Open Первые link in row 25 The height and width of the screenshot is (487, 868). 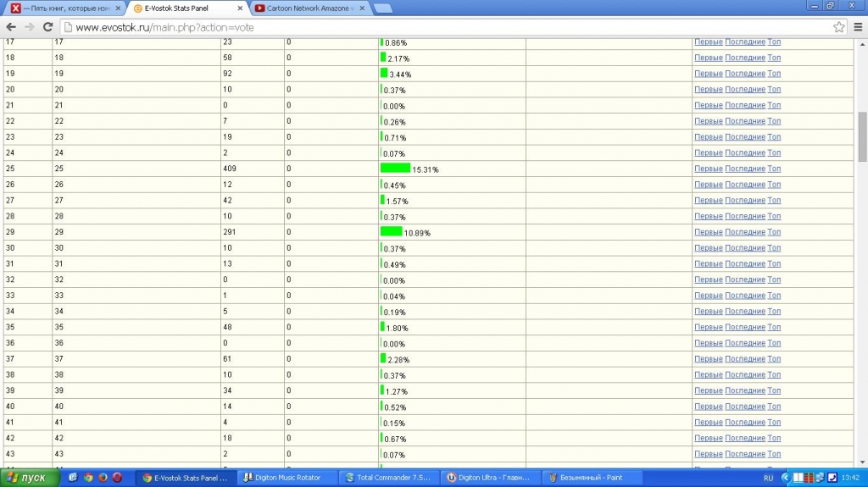point(708,169)
